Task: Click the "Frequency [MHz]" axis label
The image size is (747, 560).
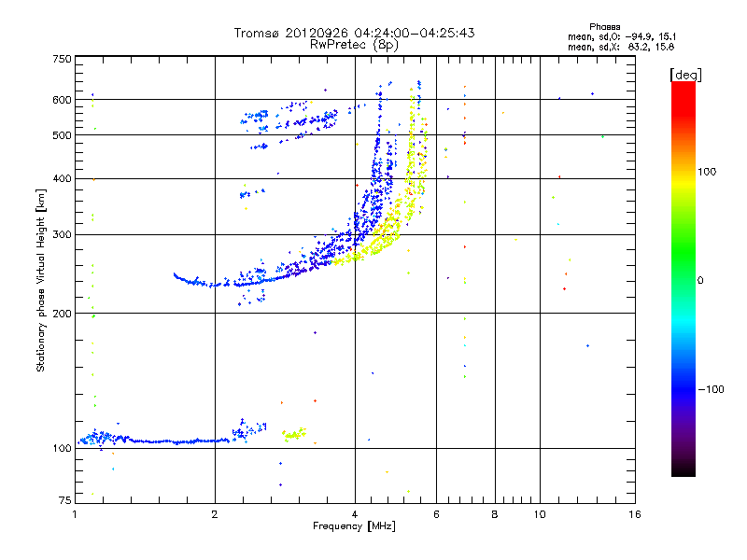Action: click(x=354, y=526)
